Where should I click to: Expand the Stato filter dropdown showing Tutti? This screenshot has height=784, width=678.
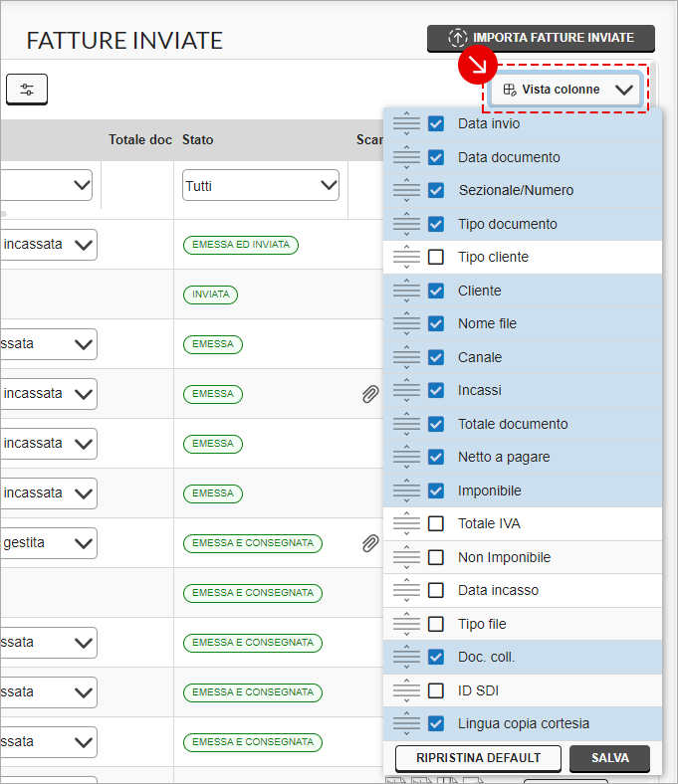(x=261, y=186)
